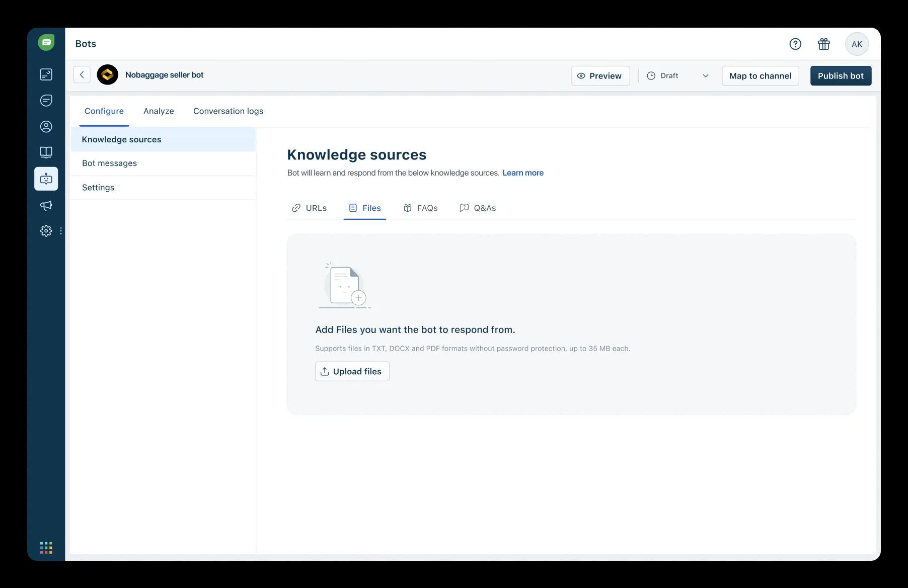The width and height of the screenshot is (908, 588).
Task: Click the Preview button
Action: (x=600, y=76)
